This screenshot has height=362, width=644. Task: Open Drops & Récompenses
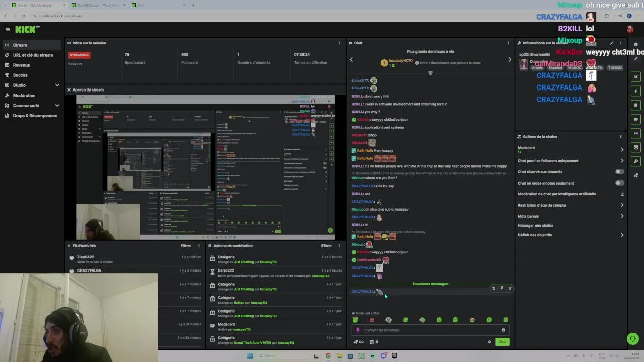click(31, 116)
